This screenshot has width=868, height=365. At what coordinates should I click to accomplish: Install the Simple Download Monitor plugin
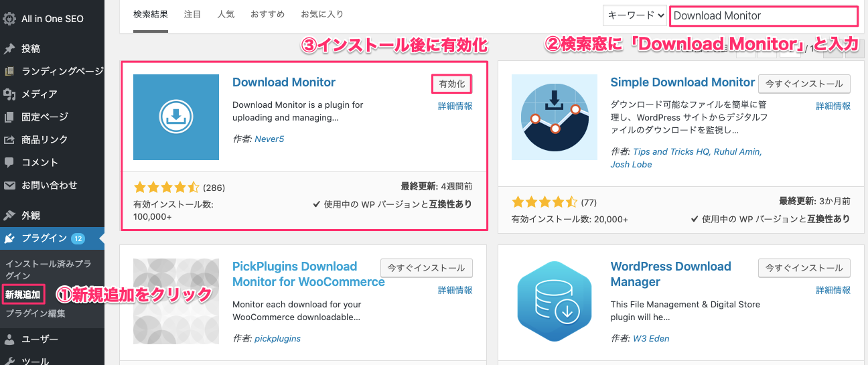804,84
